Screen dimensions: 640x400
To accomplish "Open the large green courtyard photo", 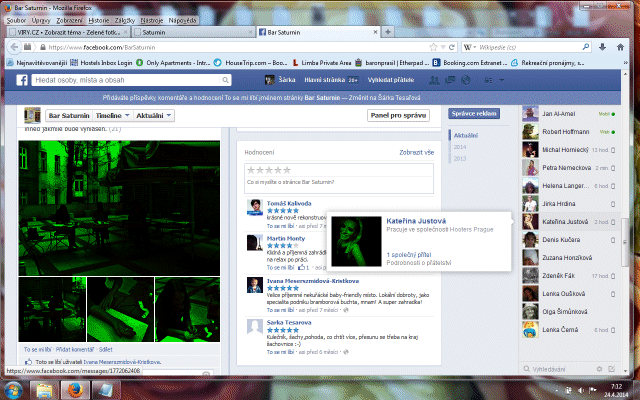I will click(119, 208).
